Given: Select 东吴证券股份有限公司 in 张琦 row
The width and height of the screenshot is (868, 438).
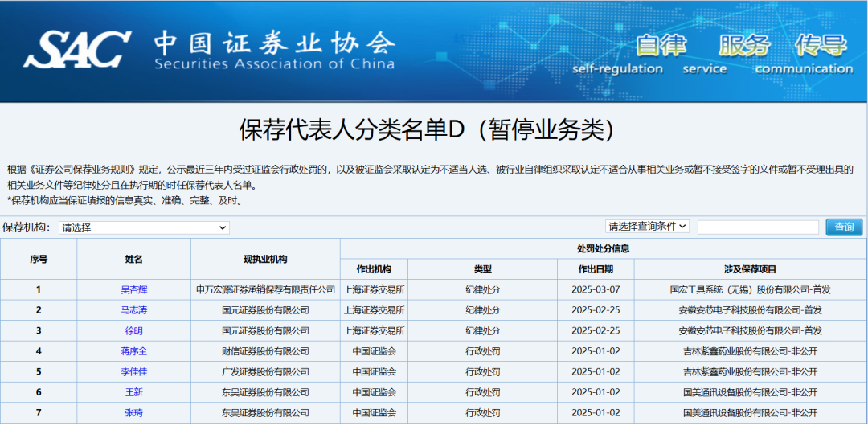Looking at the screenshot, I should pyautogui.click(x=266, y=412).
